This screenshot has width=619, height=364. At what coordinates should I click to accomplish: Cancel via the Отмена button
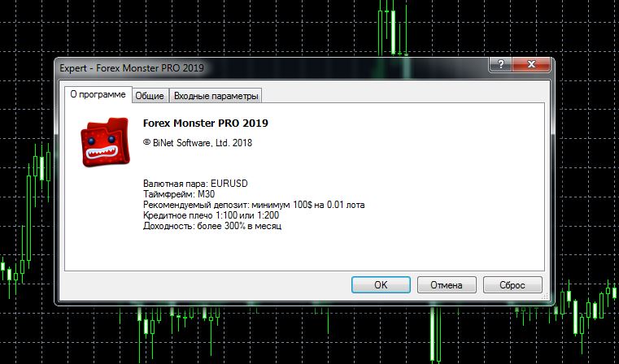(x=447, y=284)
